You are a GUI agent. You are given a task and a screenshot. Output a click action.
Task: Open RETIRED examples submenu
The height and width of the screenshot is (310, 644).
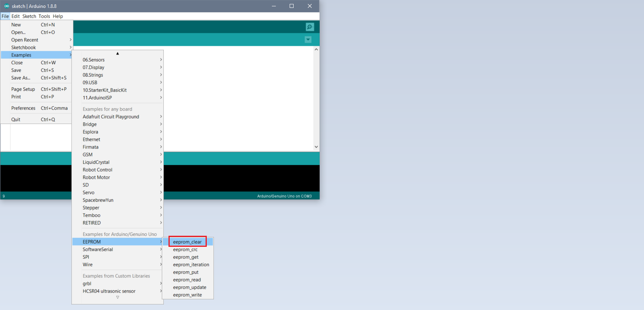pos(118,223)
